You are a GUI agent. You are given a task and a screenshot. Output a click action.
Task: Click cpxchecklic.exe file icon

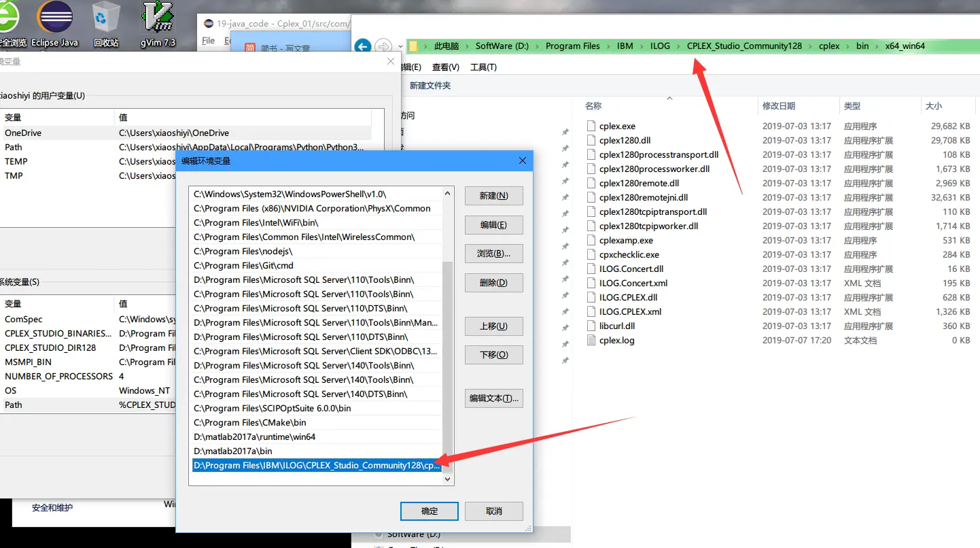pos(591,254)
